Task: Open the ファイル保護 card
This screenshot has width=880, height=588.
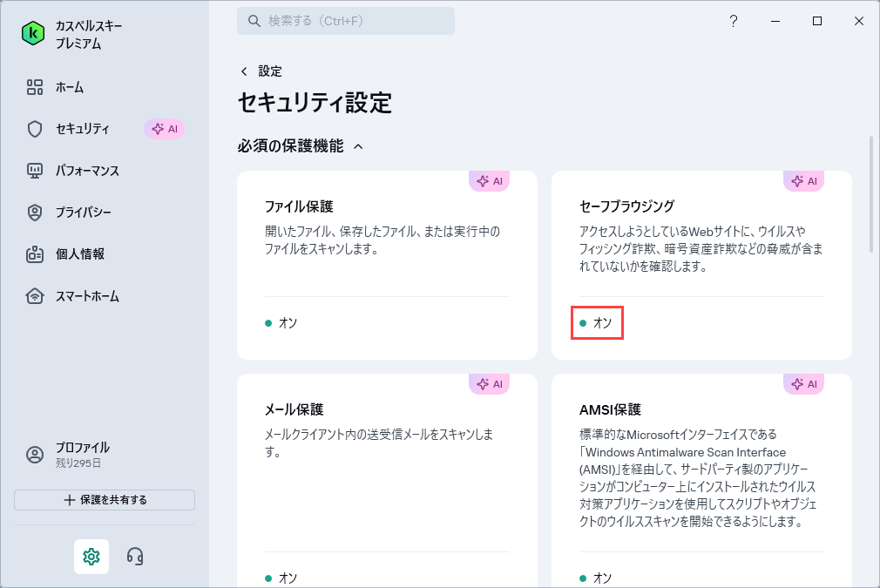Action: click(387, 266)
